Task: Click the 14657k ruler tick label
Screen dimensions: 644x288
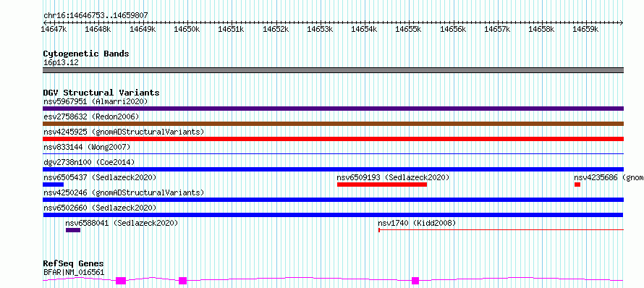Action: point(497,29)
